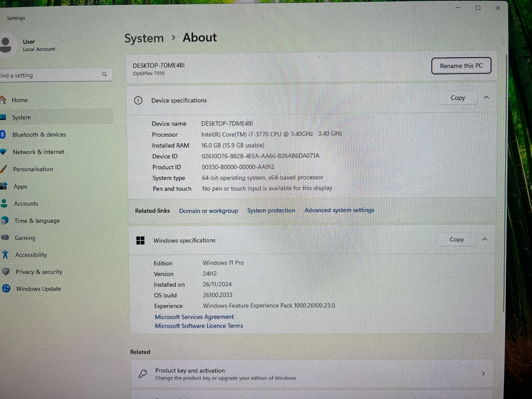Viewport: 532px width, 399px height.
Task: Click the Accessibility figure icon
Action: click(5, 255)
